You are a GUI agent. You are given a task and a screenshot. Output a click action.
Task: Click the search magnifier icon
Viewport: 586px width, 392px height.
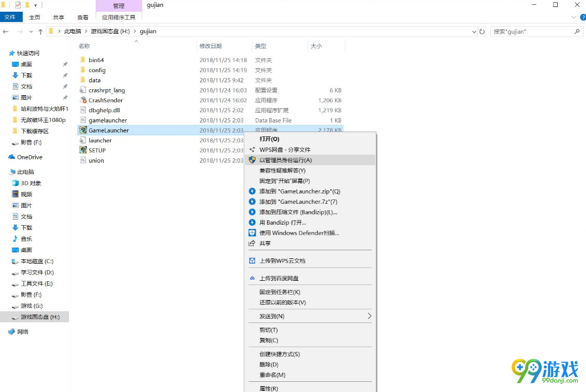(577, 32)
